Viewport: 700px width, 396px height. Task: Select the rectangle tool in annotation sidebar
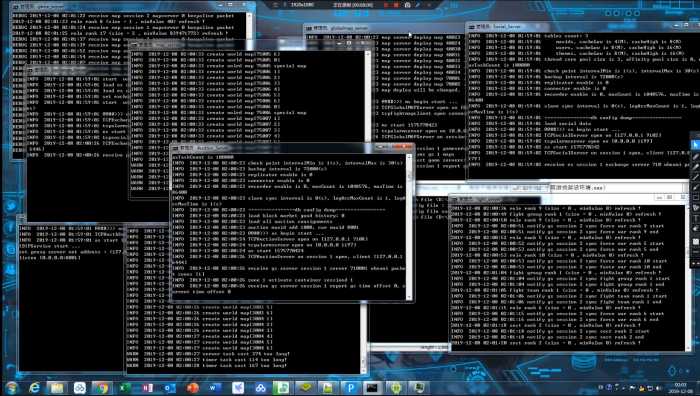coord(696,197)
